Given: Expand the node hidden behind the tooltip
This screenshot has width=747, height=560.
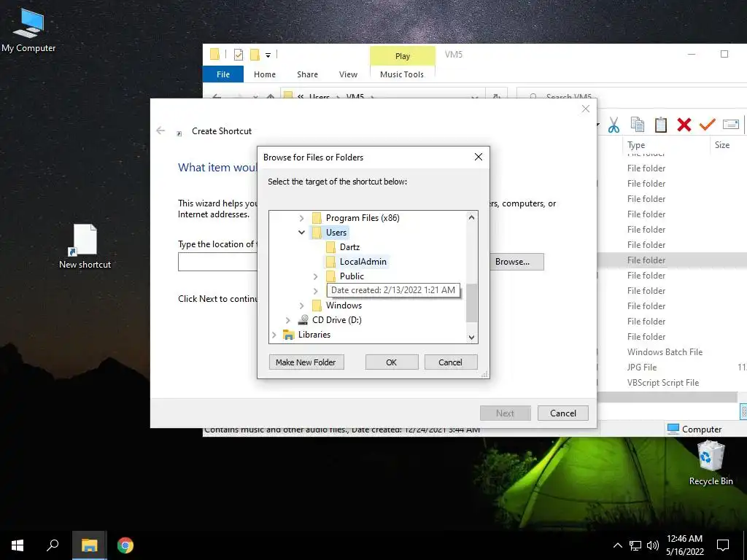Looking at the screenshot, I should [315, 290].
